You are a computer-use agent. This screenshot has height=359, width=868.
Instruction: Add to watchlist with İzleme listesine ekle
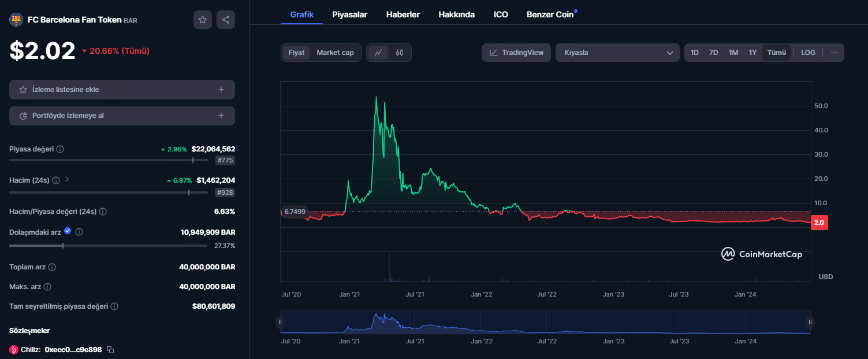point(122,90)
